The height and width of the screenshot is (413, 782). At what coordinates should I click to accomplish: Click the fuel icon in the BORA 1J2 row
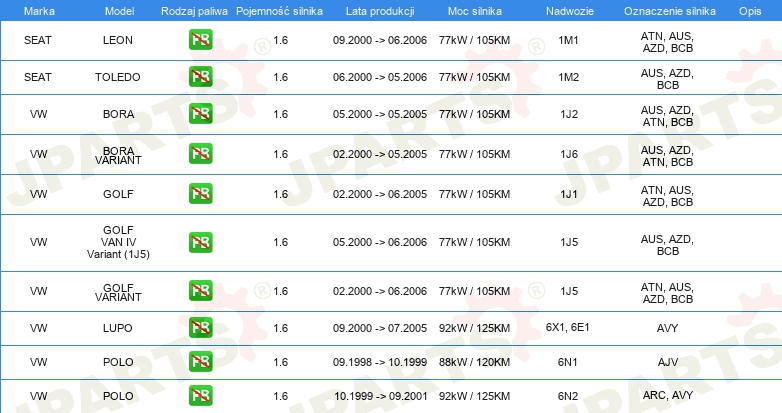[x=200, y=114]
